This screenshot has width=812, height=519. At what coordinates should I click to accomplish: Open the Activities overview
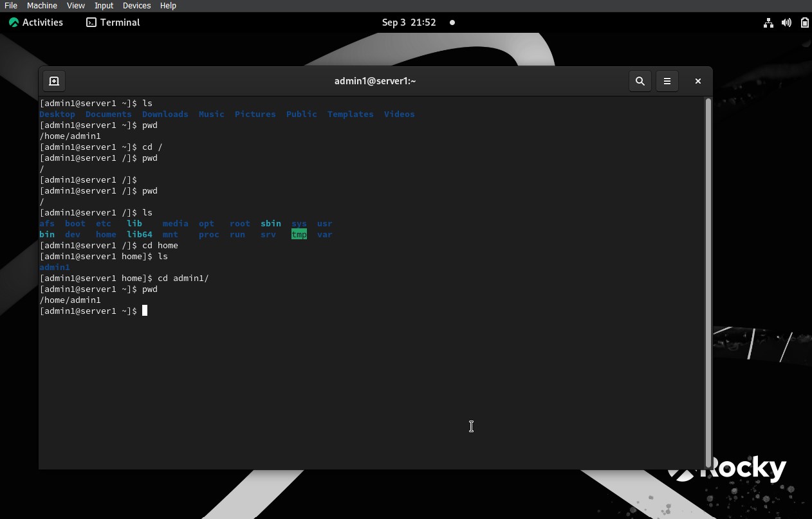coord(36,23)
